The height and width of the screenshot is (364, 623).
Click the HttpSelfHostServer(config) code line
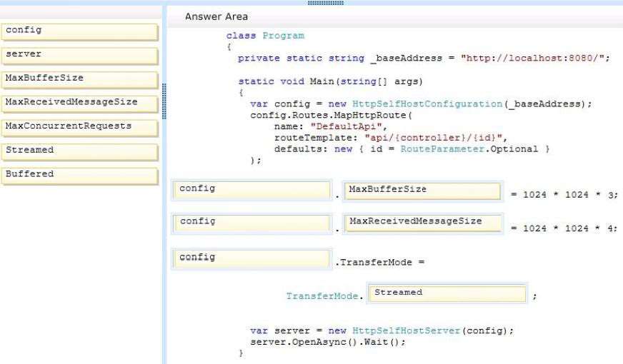pyautogui.click(x=382, y=330)
